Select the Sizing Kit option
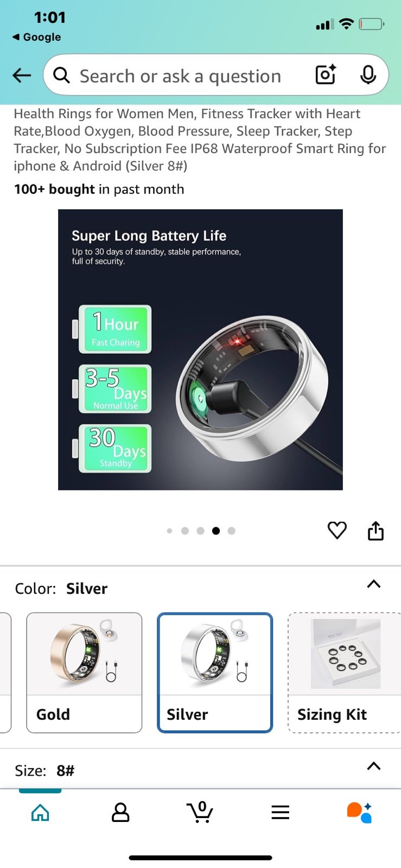Image resolution: width=401 pixels, height=868 pixels. [345, 673]
